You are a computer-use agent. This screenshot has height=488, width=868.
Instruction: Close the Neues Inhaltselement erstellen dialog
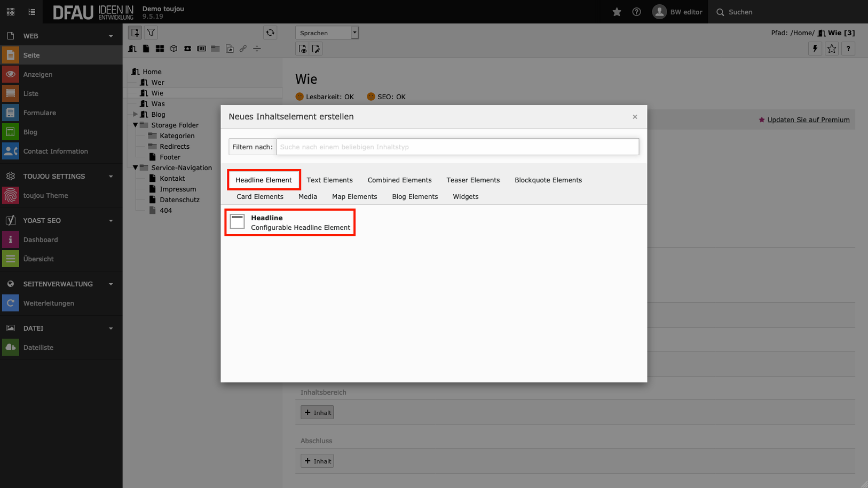[635, 117]
